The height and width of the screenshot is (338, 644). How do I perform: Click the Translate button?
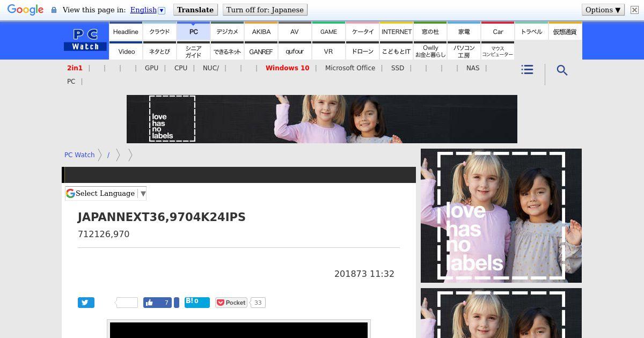(195, 10)
